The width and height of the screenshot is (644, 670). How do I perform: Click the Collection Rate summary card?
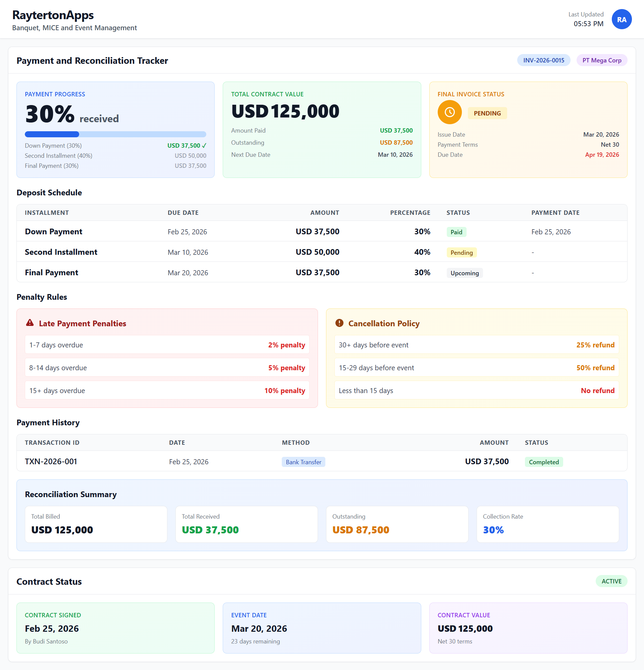547,524
